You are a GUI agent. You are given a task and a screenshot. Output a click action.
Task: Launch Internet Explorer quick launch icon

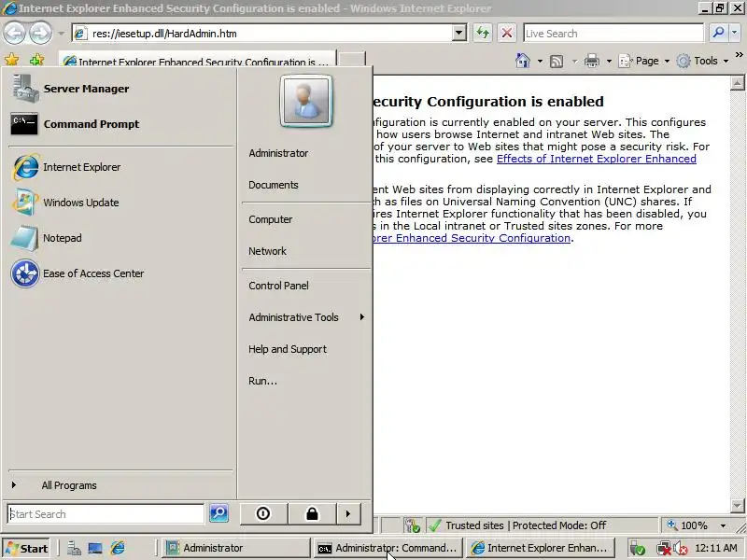(x=118, y=549)
